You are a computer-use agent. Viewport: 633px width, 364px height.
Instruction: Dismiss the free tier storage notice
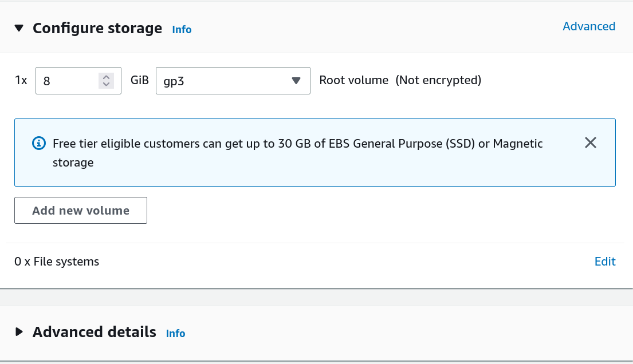(591, 143)
